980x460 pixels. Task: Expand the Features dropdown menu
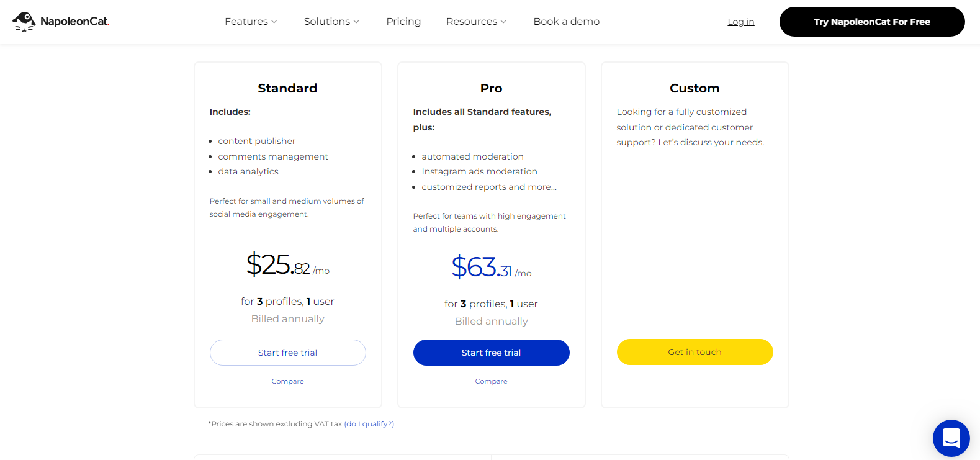[250, 21]
